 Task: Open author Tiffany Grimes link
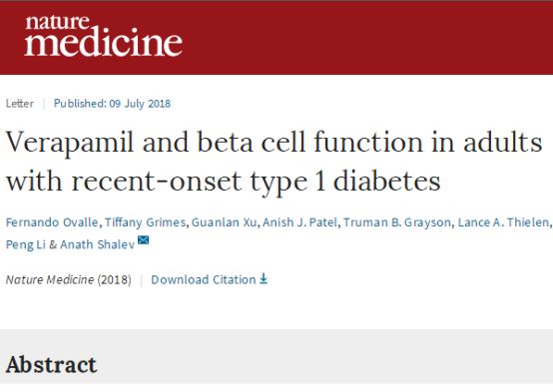[x=145, y=222]
